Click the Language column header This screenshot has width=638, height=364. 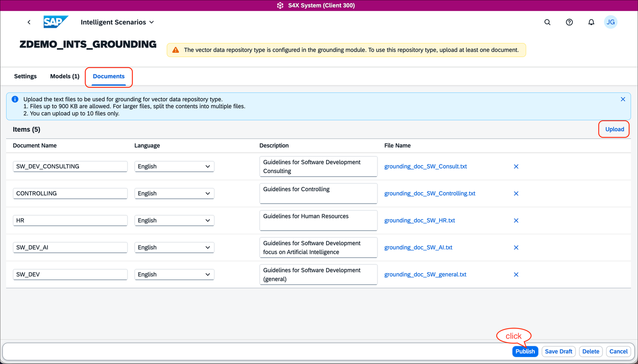pyautogui.click(x=147, y=146)
